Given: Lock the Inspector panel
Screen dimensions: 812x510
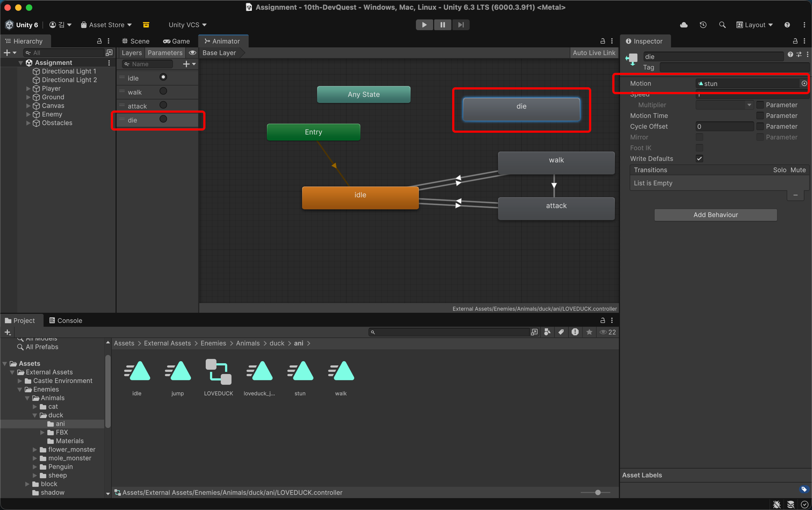Looking at the screenshot, I should click(x=795, y=41).
